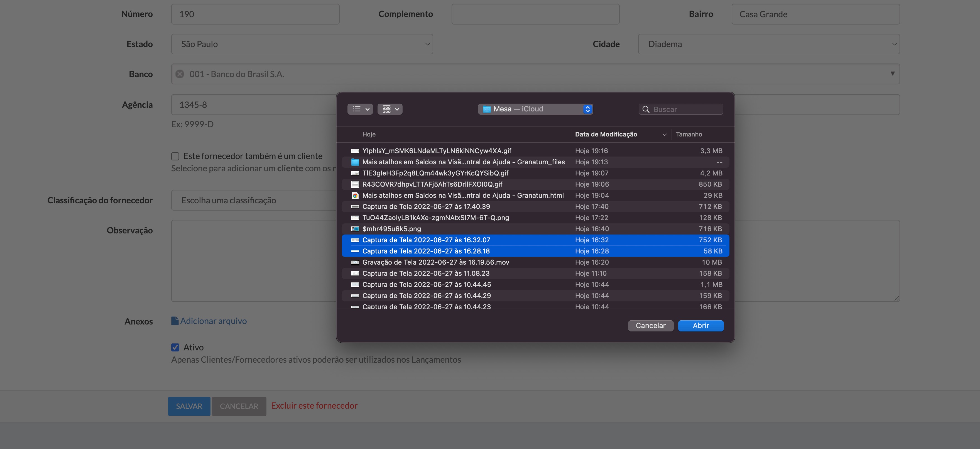Click the file icon next to Adicionar arquivo
Viewport: 980px width, 449px height.
[175, 321]
